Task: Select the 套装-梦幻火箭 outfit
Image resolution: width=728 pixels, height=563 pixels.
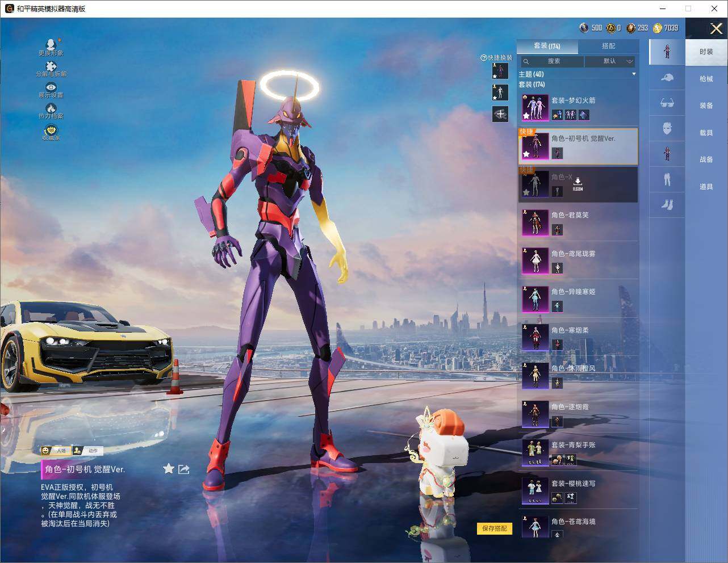Action: [x=578, y=108]
